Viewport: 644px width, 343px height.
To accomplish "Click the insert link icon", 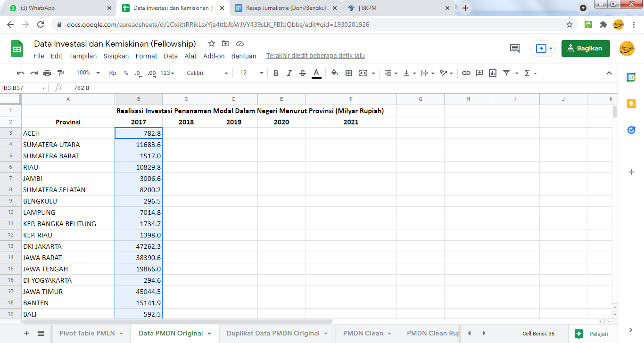I will click(466, 73).
